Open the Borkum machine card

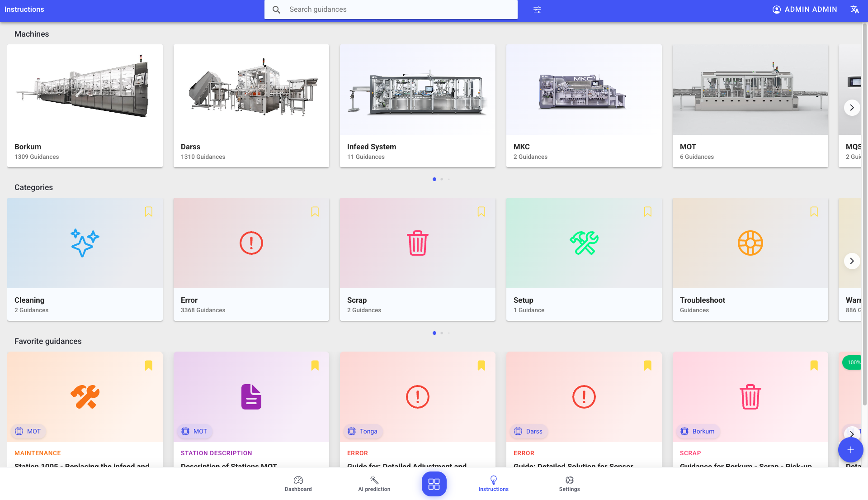[x=85, y=106]
